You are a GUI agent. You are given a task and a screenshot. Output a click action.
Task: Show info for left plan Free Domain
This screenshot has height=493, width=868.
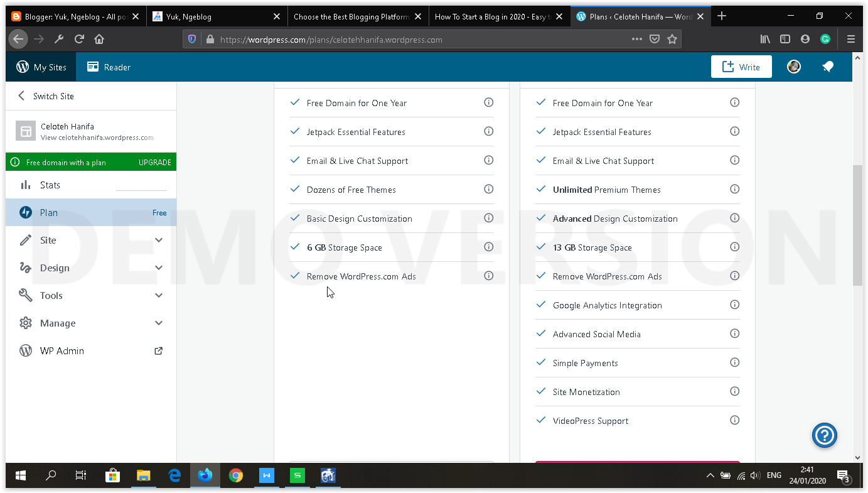point(489,102)
